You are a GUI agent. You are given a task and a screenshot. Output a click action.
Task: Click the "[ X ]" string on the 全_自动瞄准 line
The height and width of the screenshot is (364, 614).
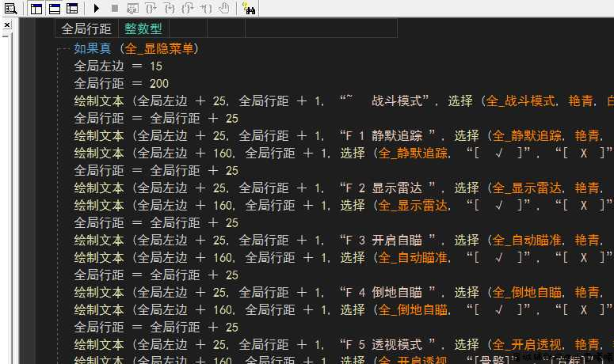[x=584, y=257]
